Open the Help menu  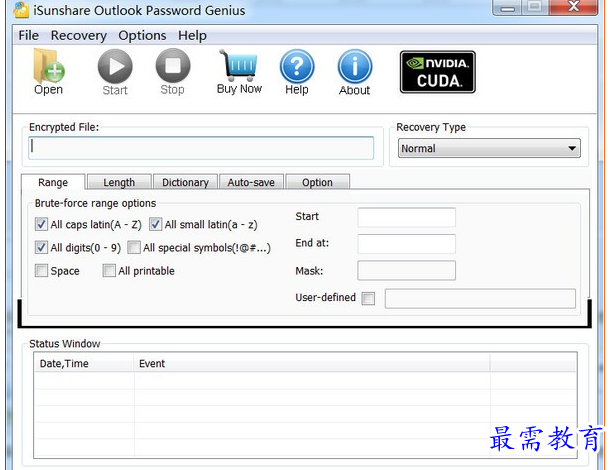(x=192, y=35)
